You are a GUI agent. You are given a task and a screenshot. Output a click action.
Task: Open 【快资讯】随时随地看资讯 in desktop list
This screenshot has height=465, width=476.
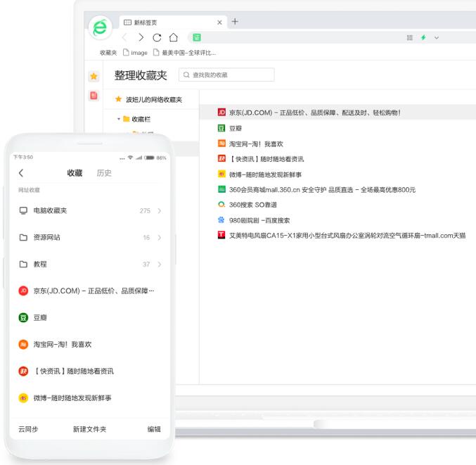[266, 159]
